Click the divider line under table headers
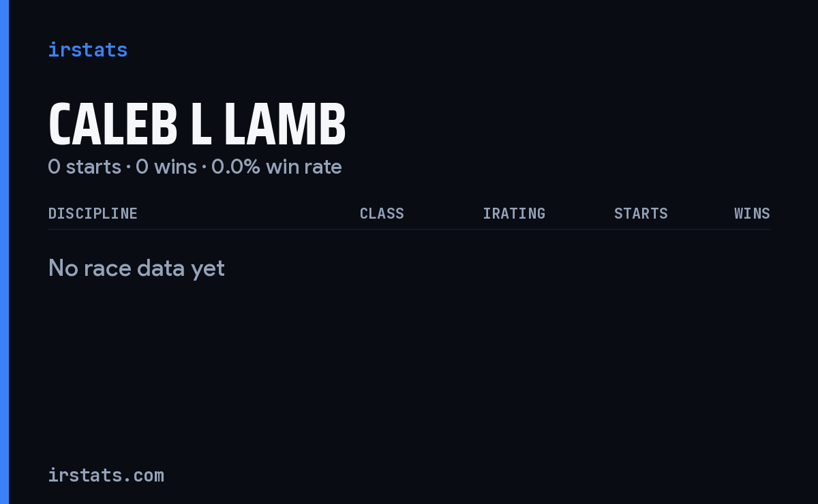This screenshot has width=818, height=504. tap(409, 230)
